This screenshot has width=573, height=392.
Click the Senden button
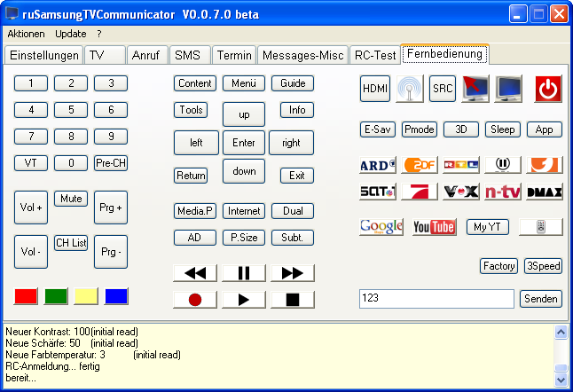[x=540, y=299]
